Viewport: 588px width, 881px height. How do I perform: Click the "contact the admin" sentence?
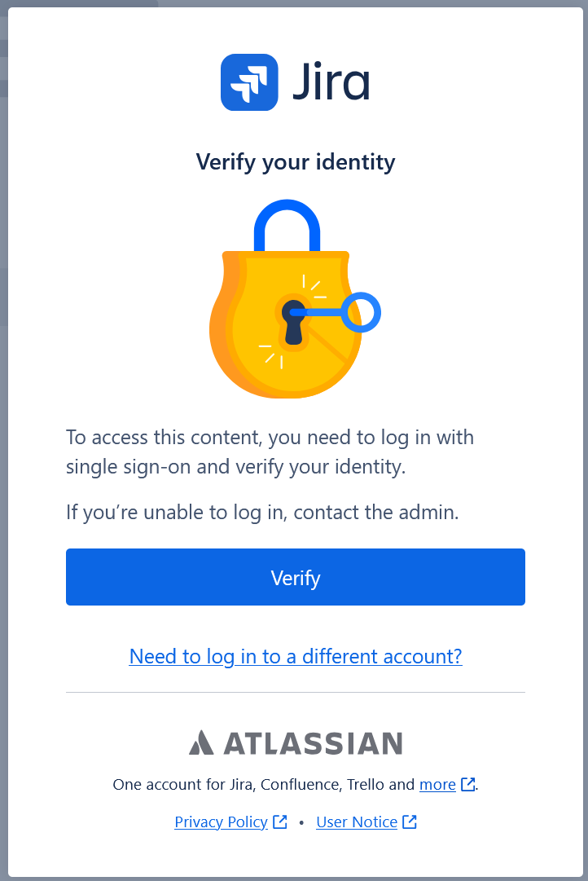click(x=262, y=513)
